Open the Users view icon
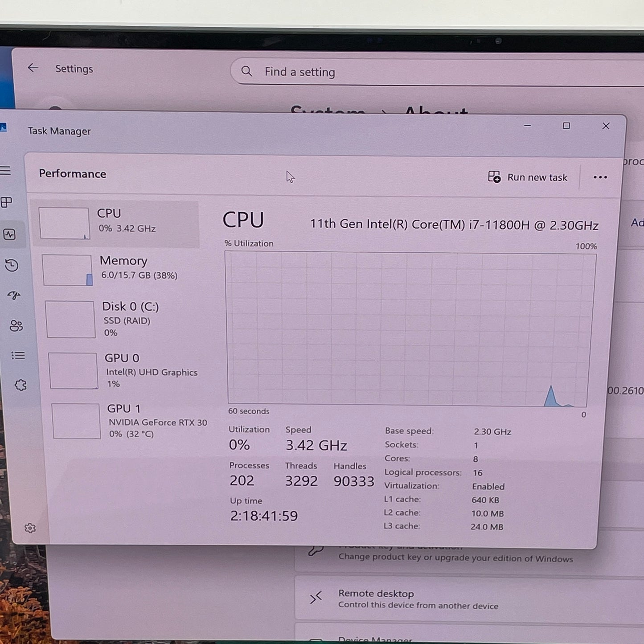Screen dimensions: 644x644 point(16,325)
